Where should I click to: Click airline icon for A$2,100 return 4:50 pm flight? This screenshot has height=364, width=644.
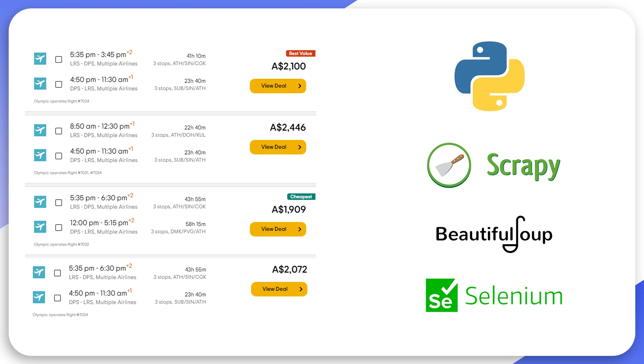[x=40, y=84]
